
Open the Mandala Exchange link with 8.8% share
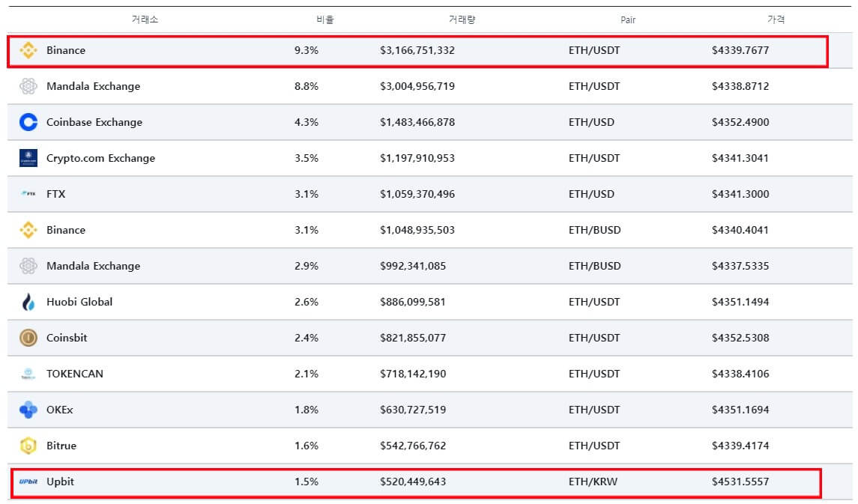tap(93, 86)
